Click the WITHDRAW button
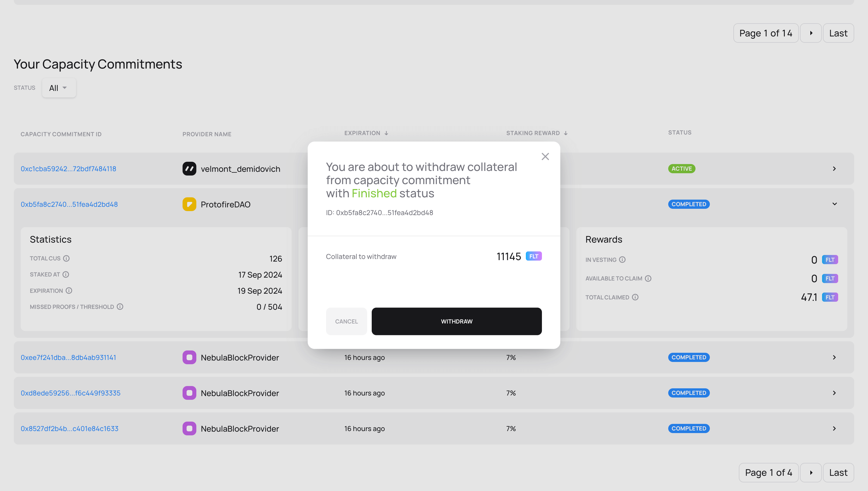 pos(457,322)
